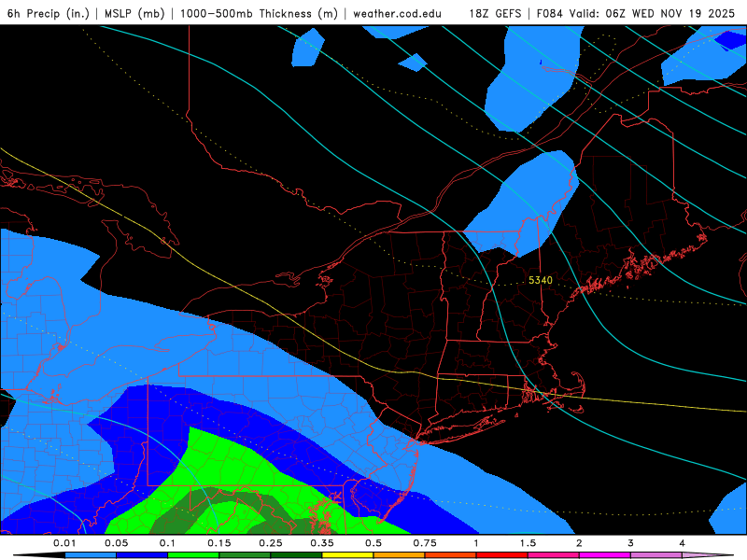Click the orange 0.5 legend swatch

point(400,555)
